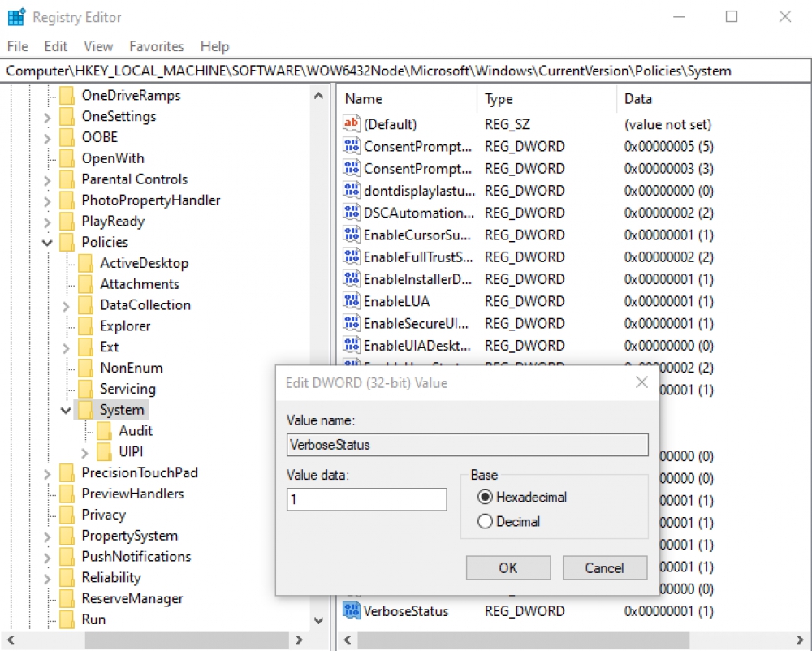Sort values by the Type column
812x651 pixels.
point(546,99)
